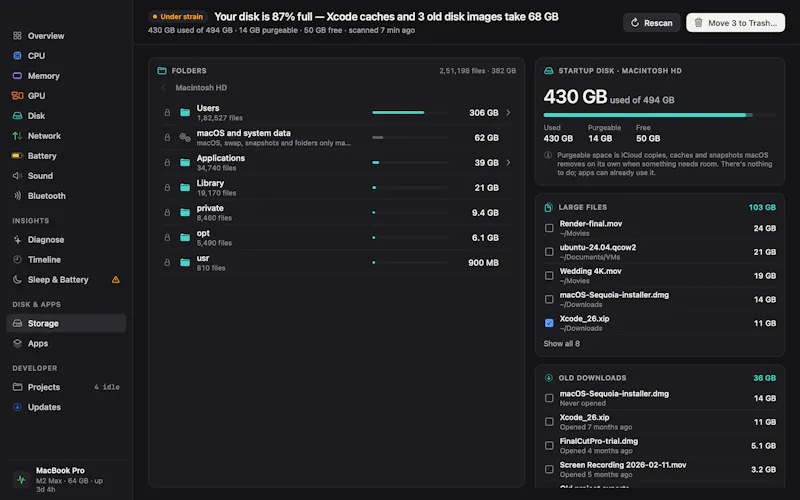Click the Sleep & Battery warning triangle
This screenshot has height=500, width=800.
[116, 280]
